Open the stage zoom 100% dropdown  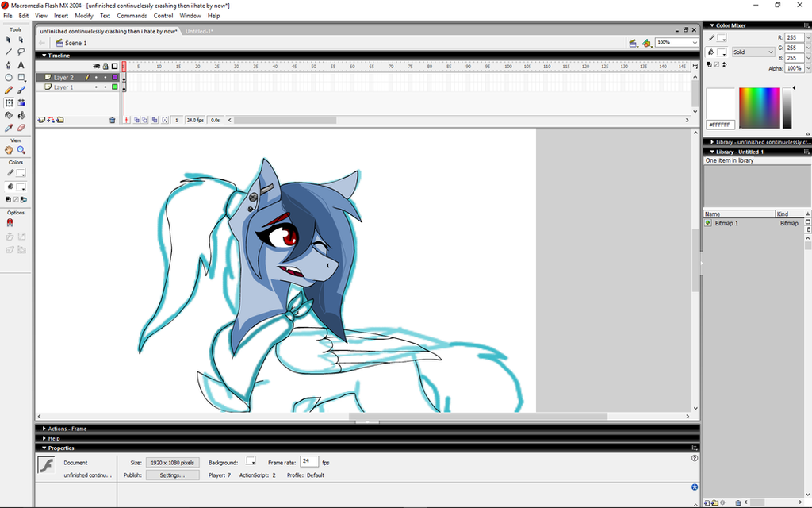click(694, 43)
